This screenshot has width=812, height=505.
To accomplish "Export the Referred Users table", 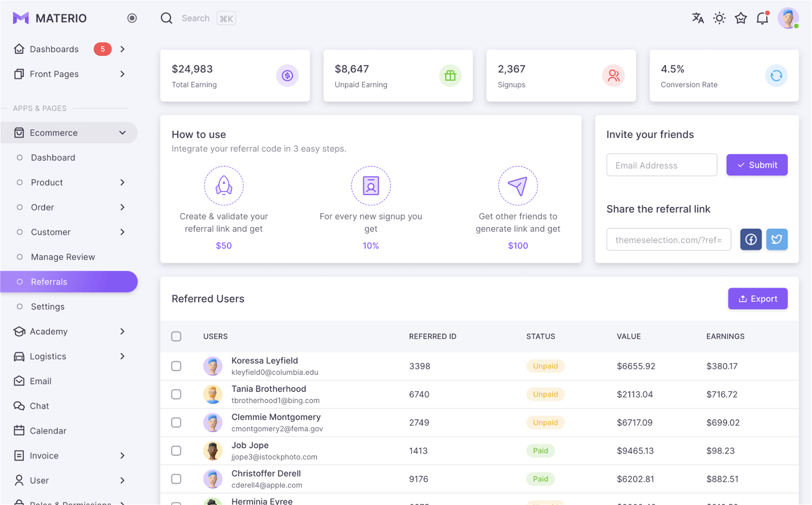I will pyautogui.click(x=758, y=299).
